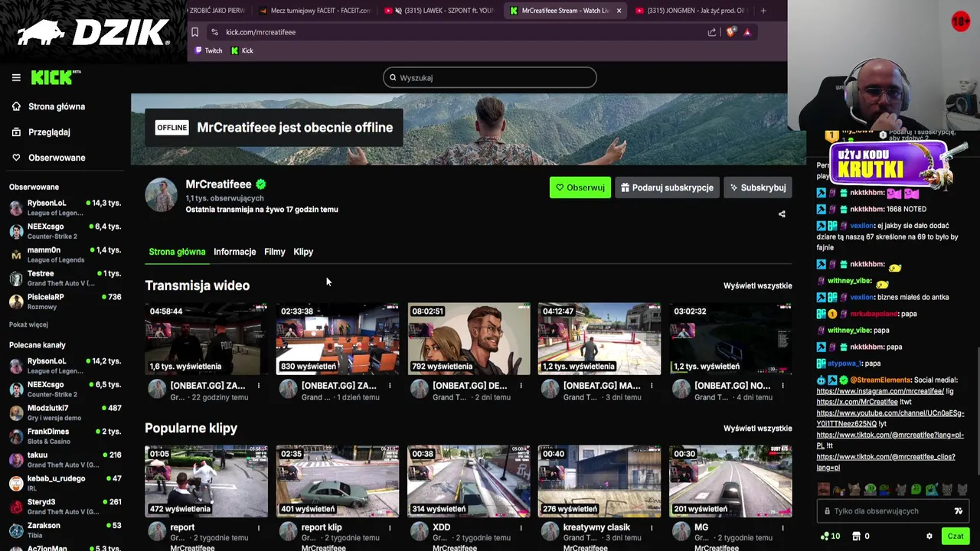Open the Twitch bookmark in bookmarks bar
The image size is (980, 551).
coord(208,51)
